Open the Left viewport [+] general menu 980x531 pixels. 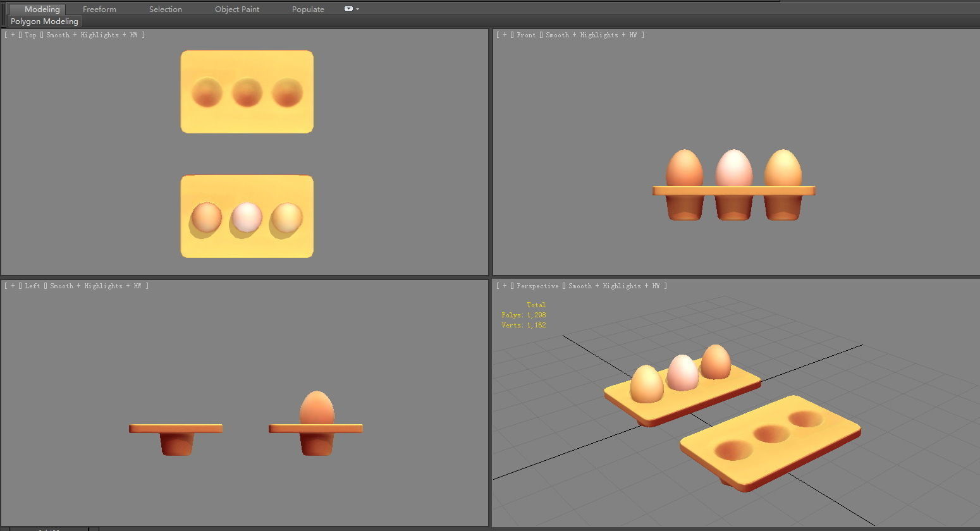coord(13,286)
